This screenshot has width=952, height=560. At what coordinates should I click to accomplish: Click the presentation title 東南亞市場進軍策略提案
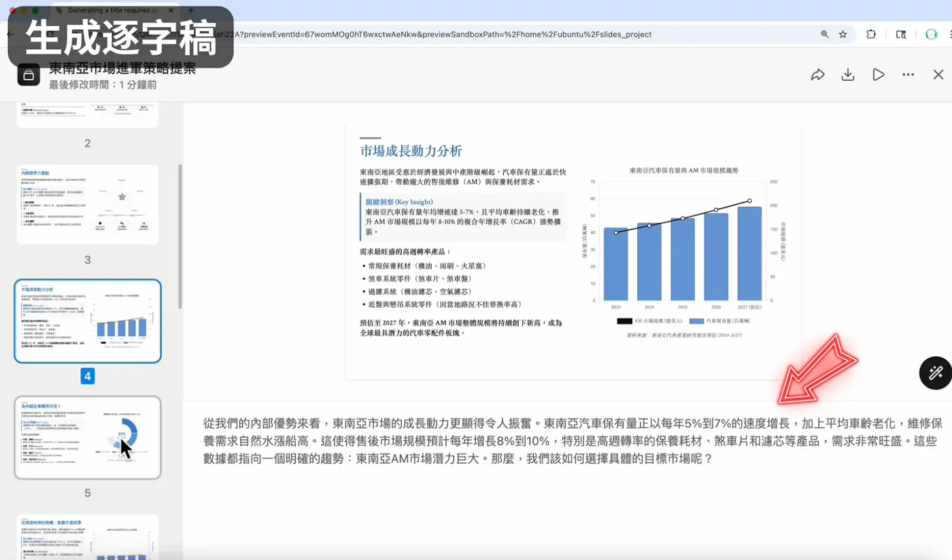click(x=122, y=69)
